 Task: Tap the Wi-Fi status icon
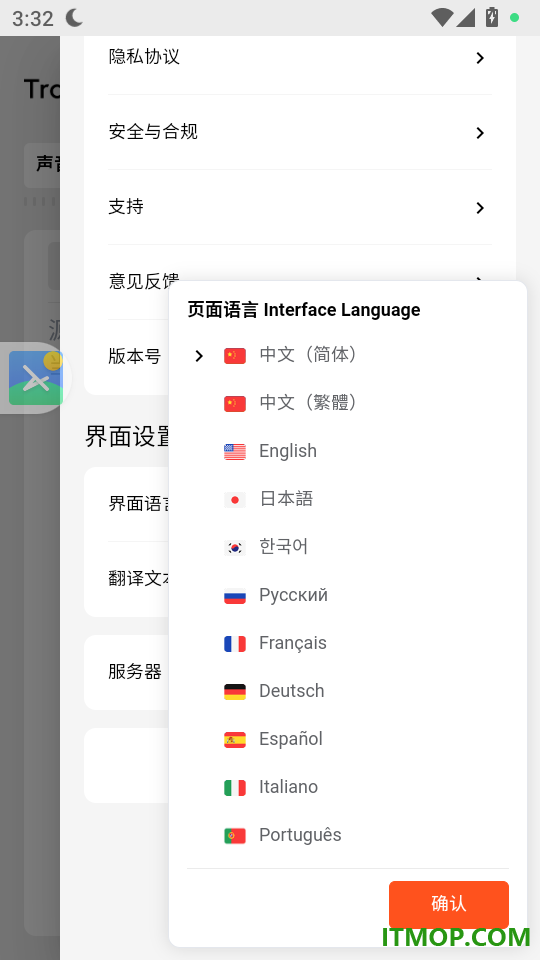pos(441,17)
